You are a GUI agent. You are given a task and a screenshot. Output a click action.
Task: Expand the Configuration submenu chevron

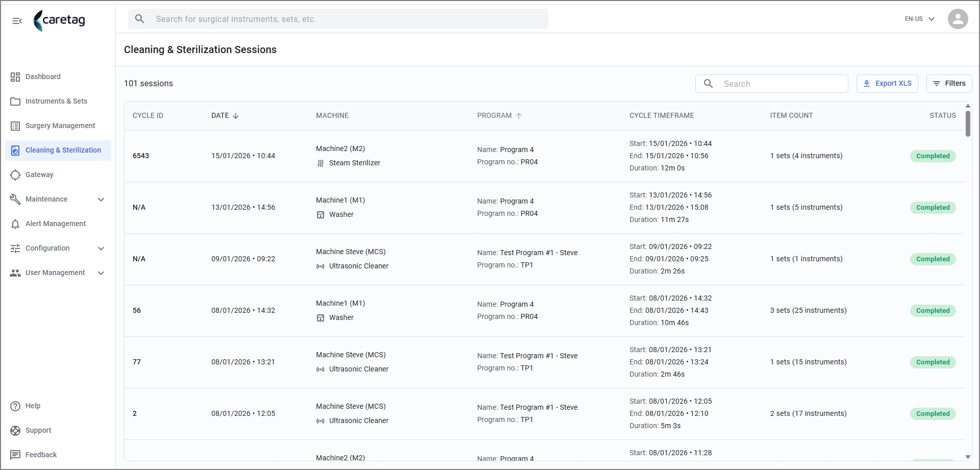point(101,249)
